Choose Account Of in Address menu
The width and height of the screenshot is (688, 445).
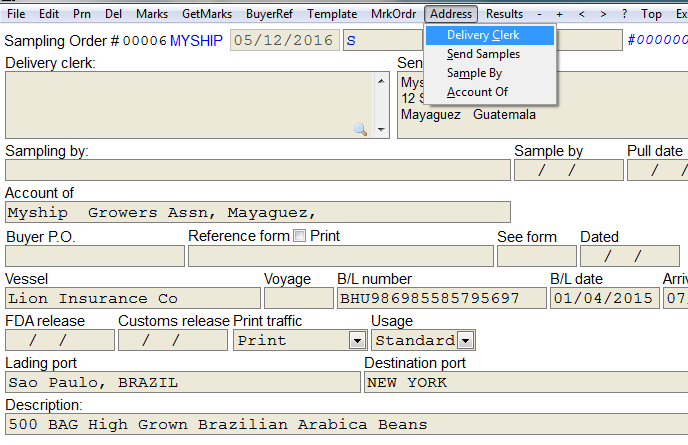click(490, 92)
